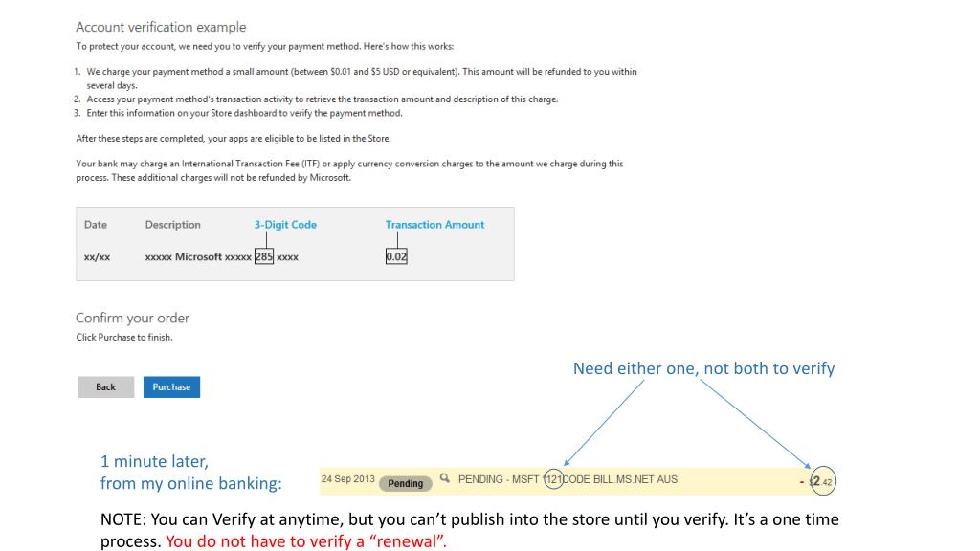This screenshot has height=551, width=980.
Task: Click step 1 'We charge your payment method' line
Action: pos(361,78)
